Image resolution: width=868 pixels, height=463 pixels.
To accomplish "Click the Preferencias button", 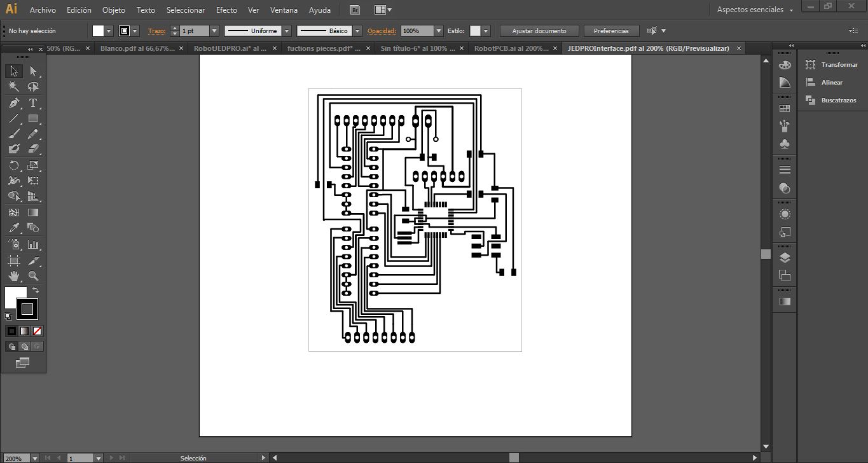I will 611,31.
